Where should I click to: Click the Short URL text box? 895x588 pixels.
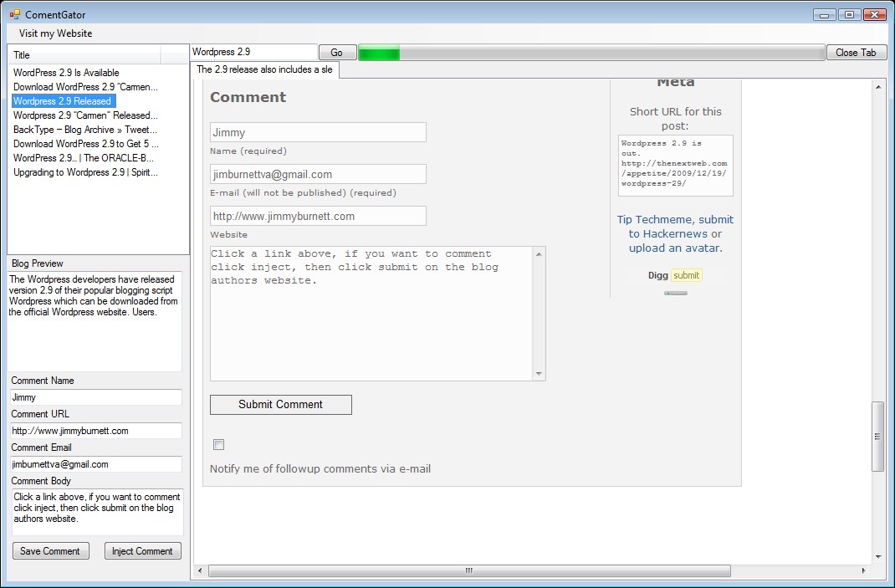point(675,166)
